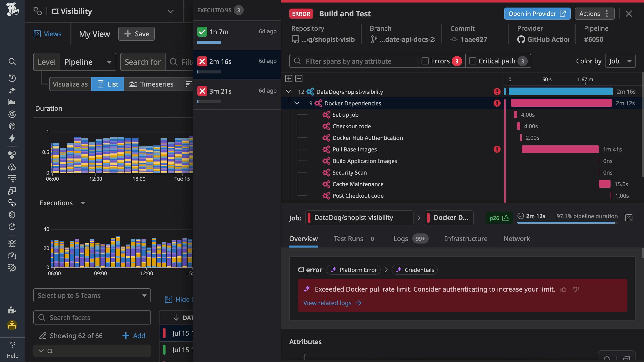Screen dimensions: 644x362
Task: Open the Infrastructure layers icon in sidebar
Action: point(12,126)
